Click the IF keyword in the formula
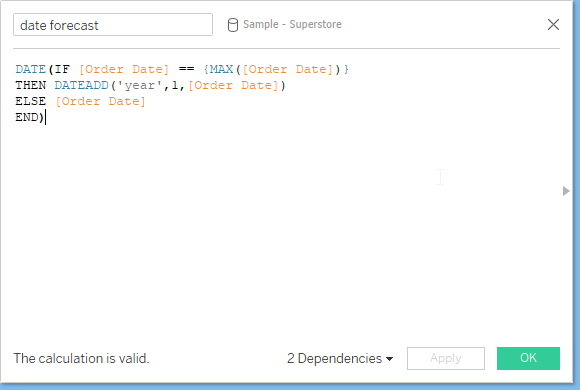Viewport: 580px width, 390px height. [62, 69]
